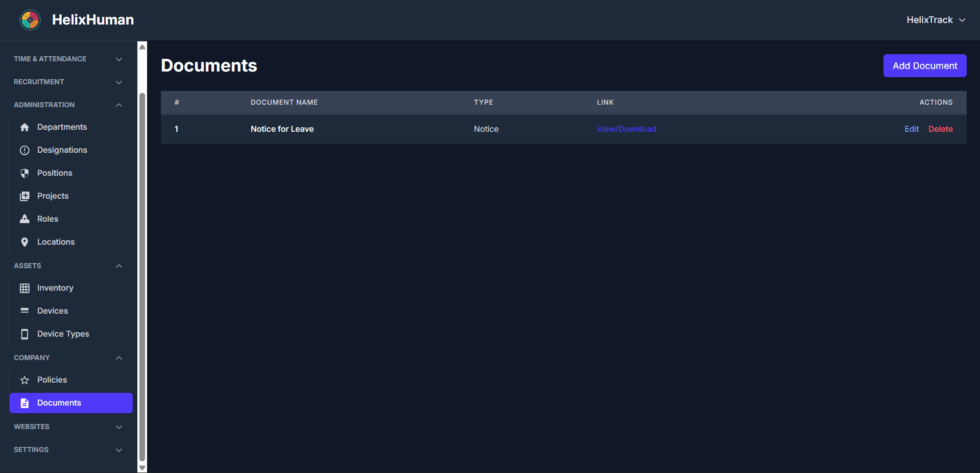Click the Documents file icon

point(25,403)
